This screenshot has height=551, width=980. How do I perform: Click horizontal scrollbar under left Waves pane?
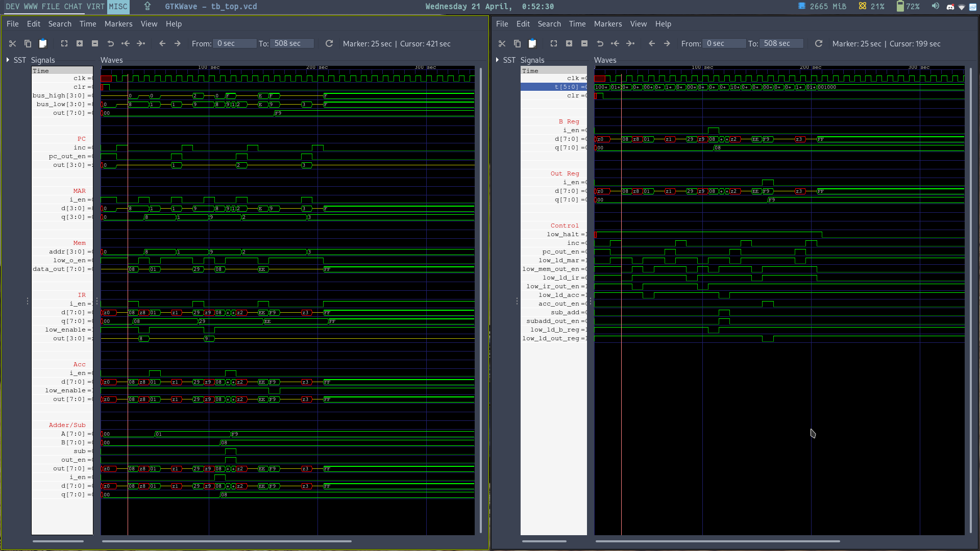coord(227,541)
